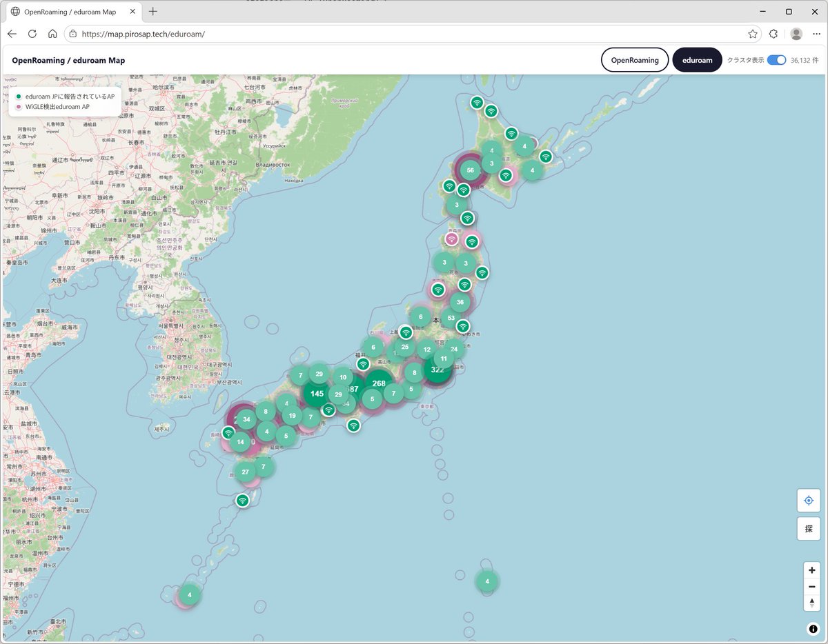Switch map mode to OpenRoaming
This screenshot has height=644, width=828.
click(x=634, y=60)
